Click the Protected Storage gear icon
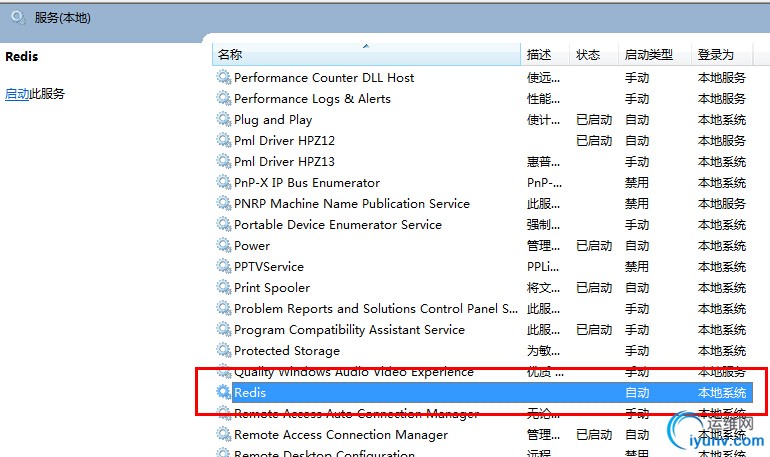This screenshot has height=457, width=770. click(223, 350)
